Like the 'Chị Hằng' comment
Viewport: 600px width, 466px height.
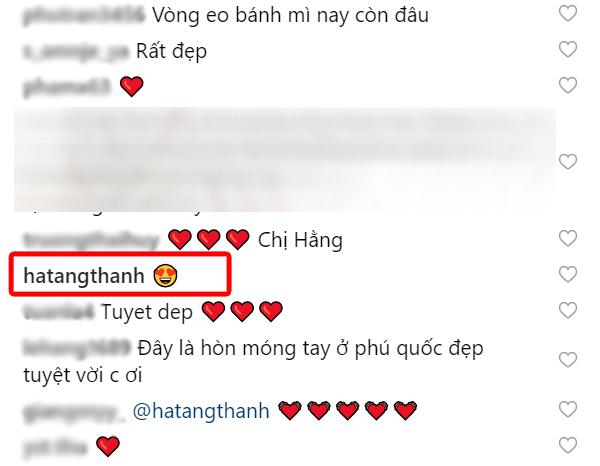(x=568, y=239)
